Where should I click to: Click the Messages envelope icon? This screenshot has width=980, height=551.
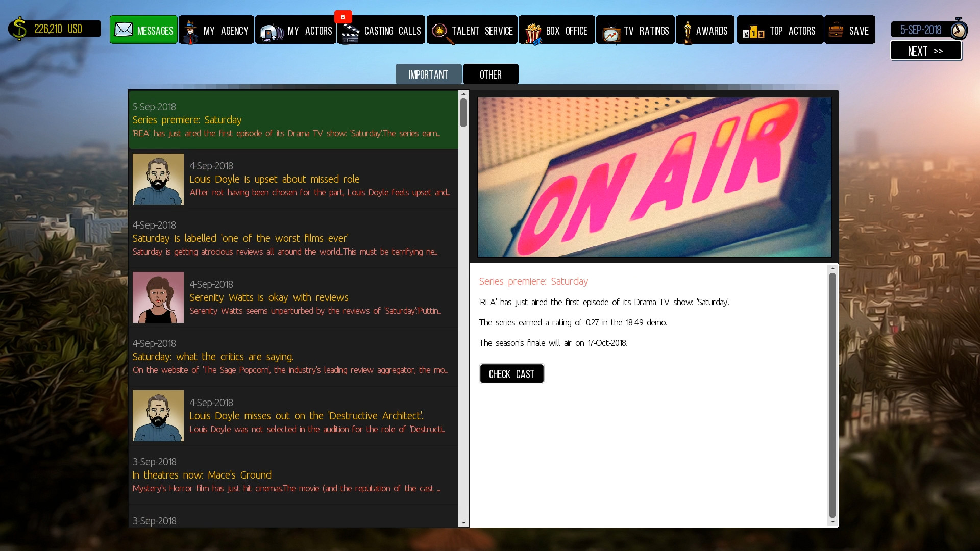tap(124, 30)
